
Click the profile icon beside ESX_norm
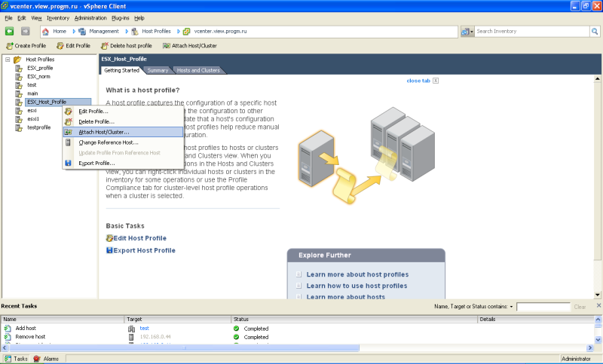(x=18, y=77)
